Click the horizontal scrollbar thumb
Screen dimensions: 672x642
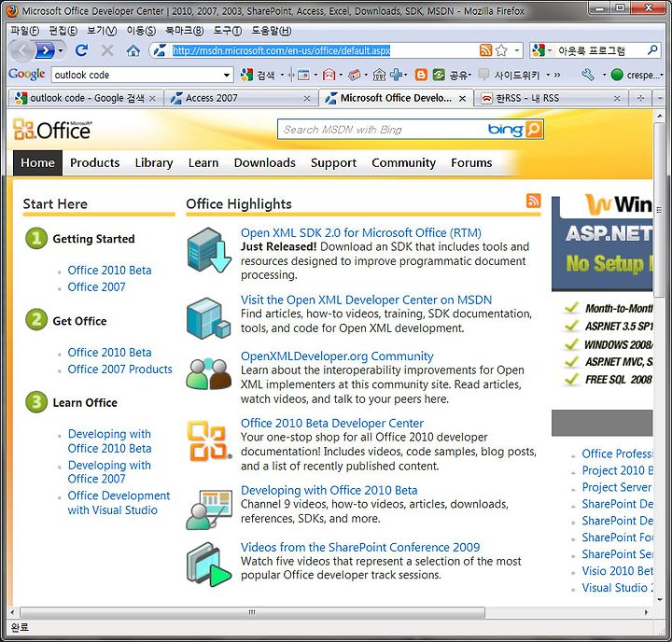tap(252, 612)
